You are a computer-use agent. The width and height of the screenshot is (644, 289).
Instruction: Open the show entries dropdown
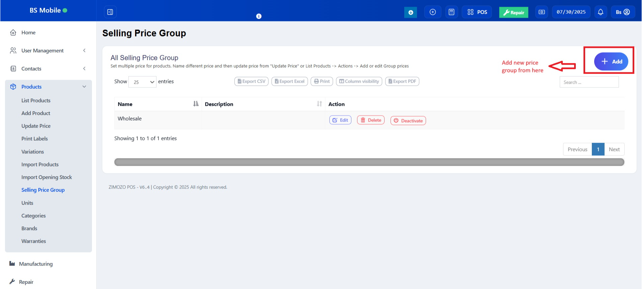pos(142,82)
